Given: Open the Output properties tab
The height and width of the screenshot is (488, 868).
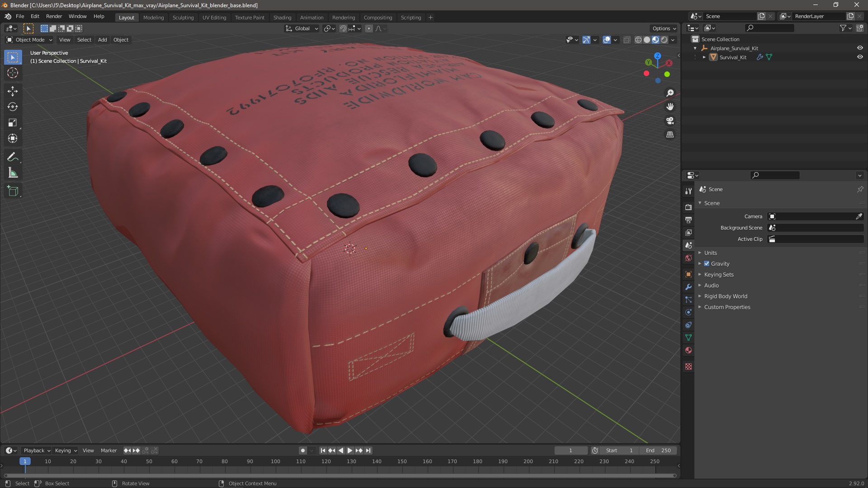Looking at the screenshot, I should [689, 220].
